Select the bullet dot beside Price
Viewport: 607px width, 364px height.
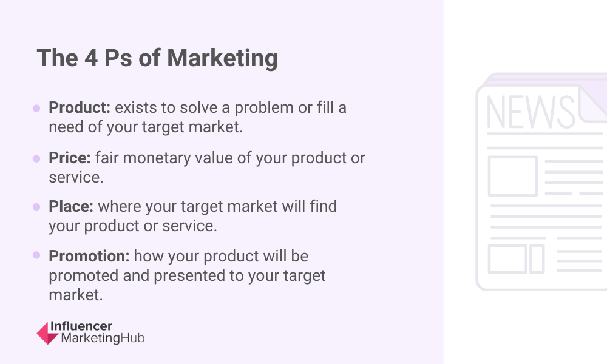(36, 158)
